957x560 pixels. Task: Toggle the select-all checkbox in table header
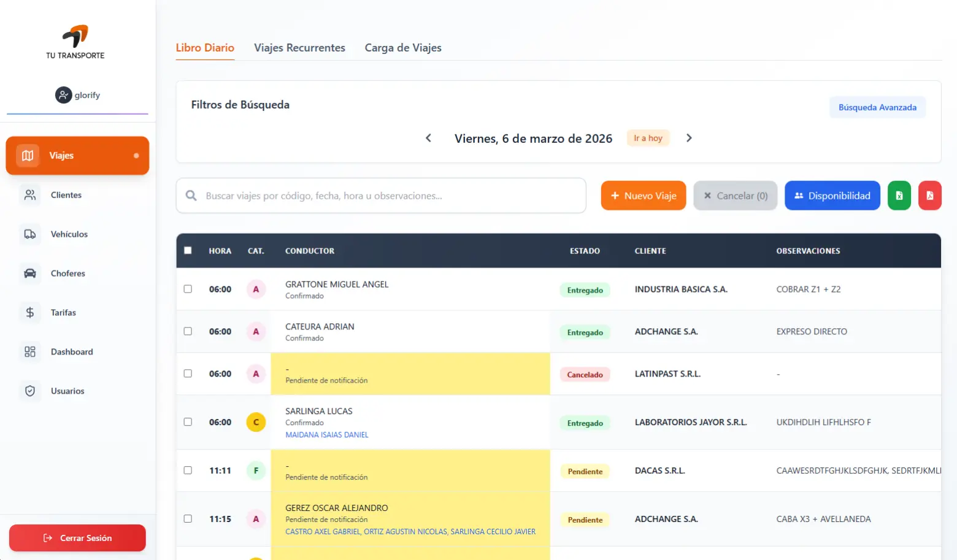pos(188,250)
